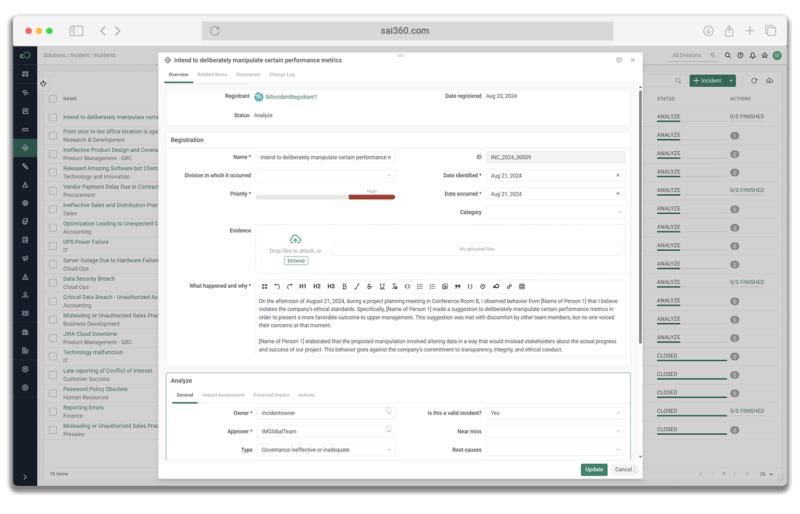800x514 pixels.
Task: Click the cloud upload icon in Evidence
Action: (x=295, y=239)
